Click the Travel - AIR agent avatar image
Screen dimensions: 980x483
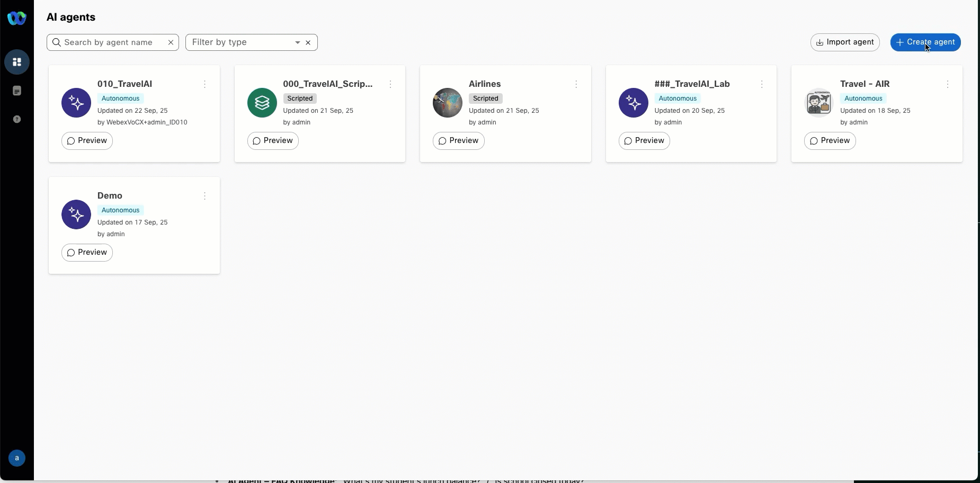pyautogui.click(x=819, y=103)
